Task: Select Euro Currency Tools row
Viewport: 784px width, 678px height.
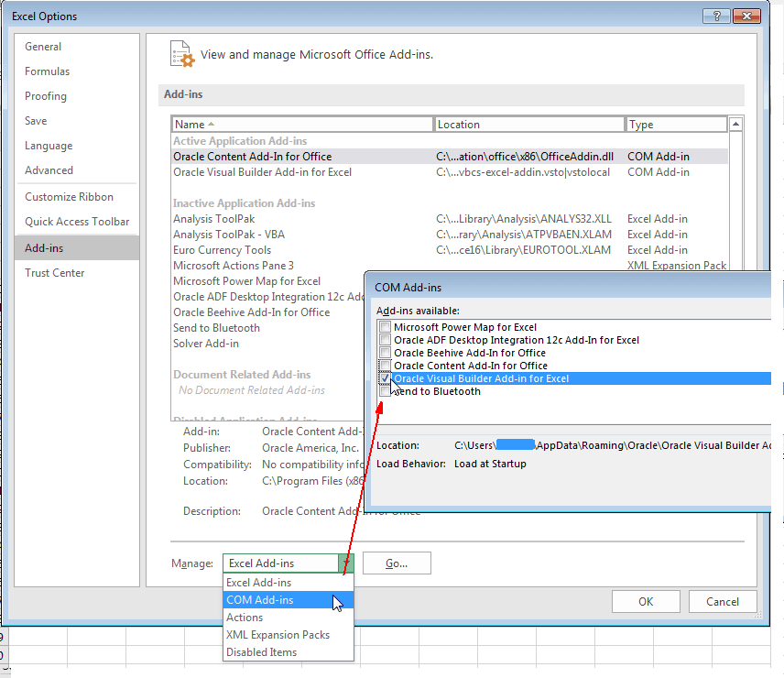Action: tap(450, 250)
